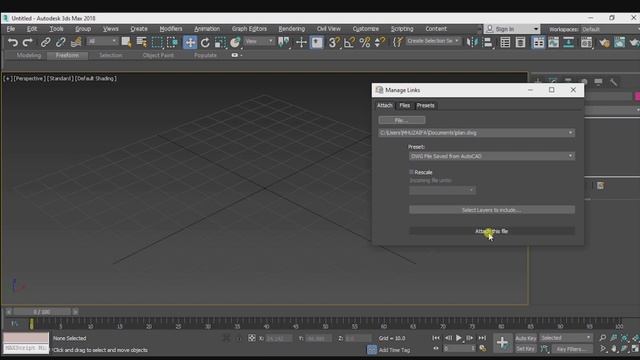Choose the Rectangular Selection Region tool
The height and width of the screenshot is (360, 640).
coord(157,42)
